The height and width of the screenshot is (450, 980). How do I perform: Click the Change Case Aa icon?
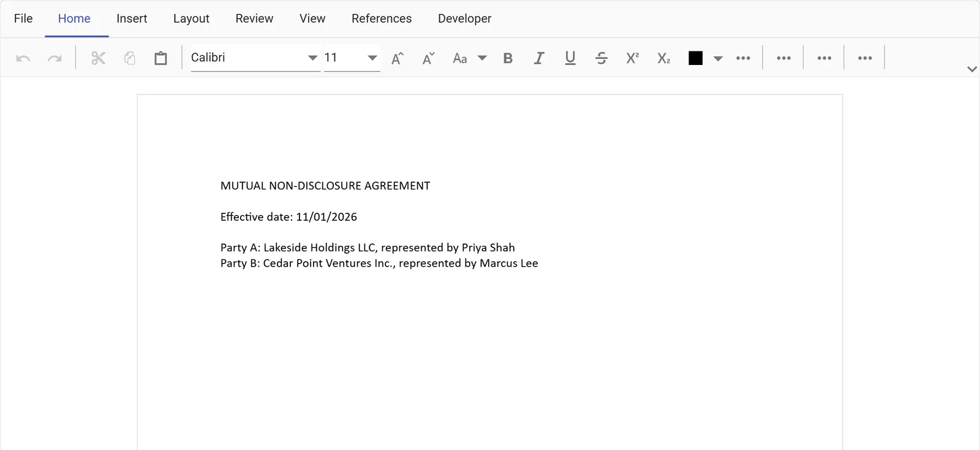pos(460,58)
